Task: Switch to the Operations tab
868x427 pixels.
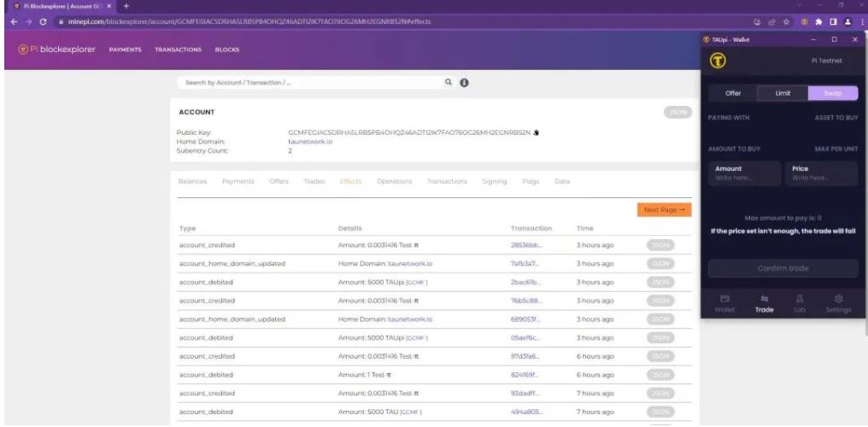Action: 394,181
